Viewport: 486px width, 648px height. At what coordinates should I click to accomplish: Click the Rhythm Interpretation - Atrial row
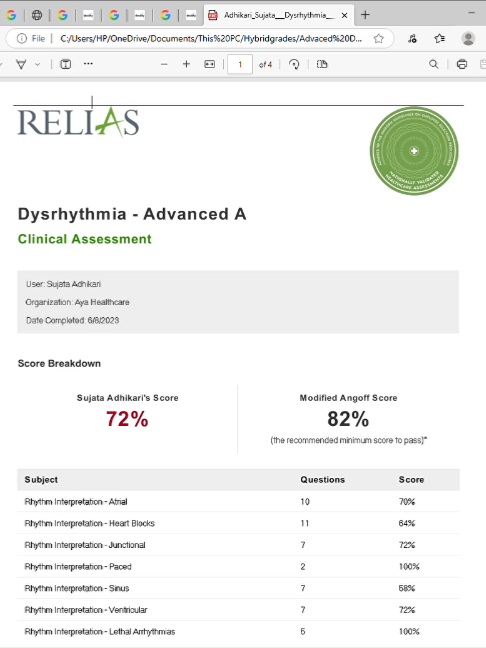(x=238, y=501)
